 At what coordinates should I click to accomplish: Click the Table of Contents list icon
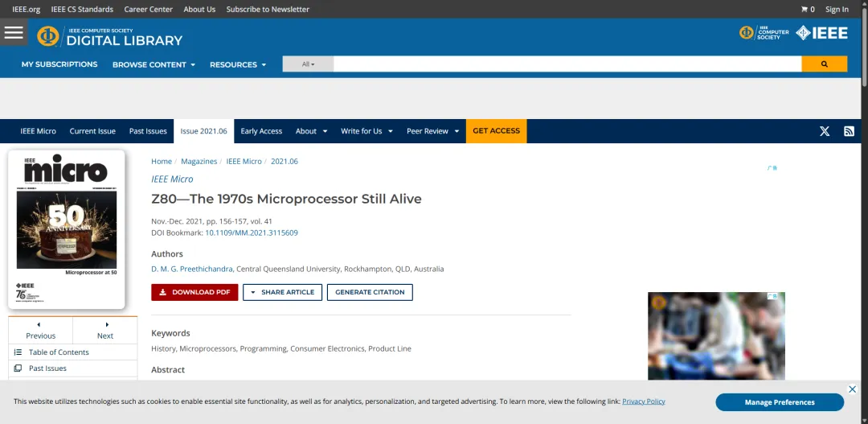pos(18,352)
